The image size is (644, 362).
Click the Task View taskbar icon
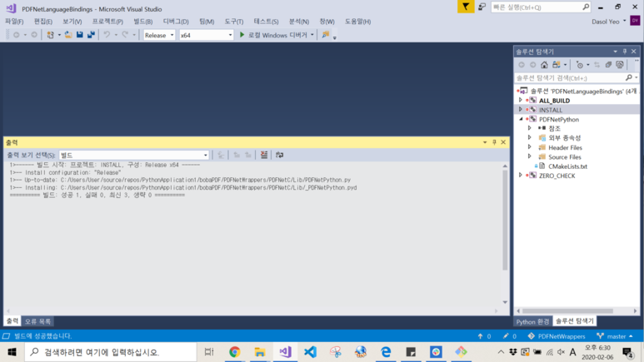[x=209, y=352]
